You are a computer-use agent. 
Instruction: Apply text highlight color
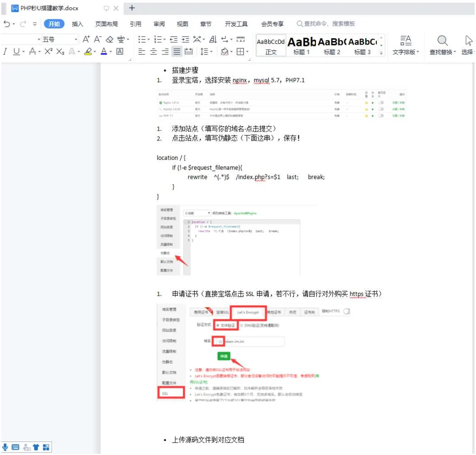pyautogui.click(x=88, y=52)
